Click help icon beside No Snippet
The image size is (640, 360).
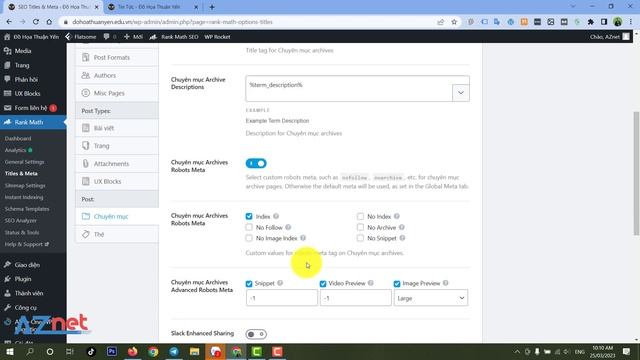tap(402, 238)
